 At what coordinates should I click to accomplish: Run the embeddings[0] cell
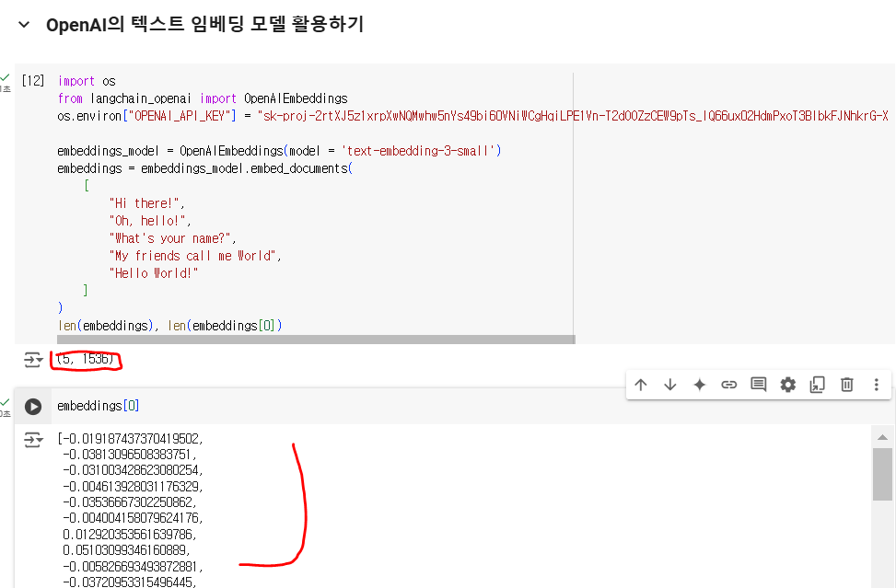pos(33,407)
